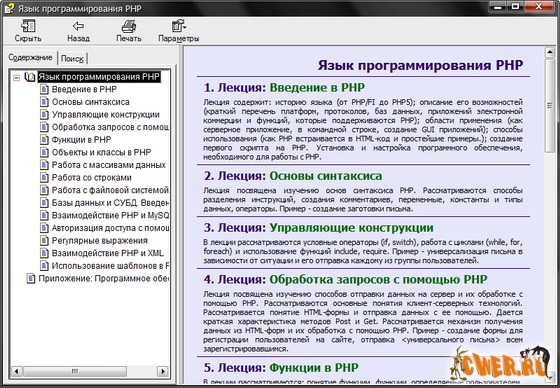The width and height of the screenshot is (560, 388).
Task: Open the Параметры dropdown arrow
Action: 185,26
